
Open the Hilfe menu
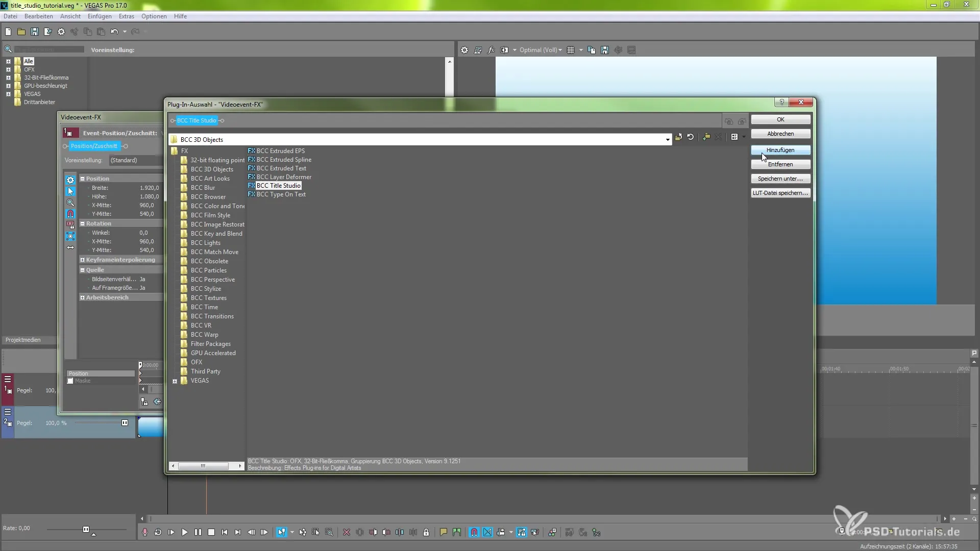[180, 16]
